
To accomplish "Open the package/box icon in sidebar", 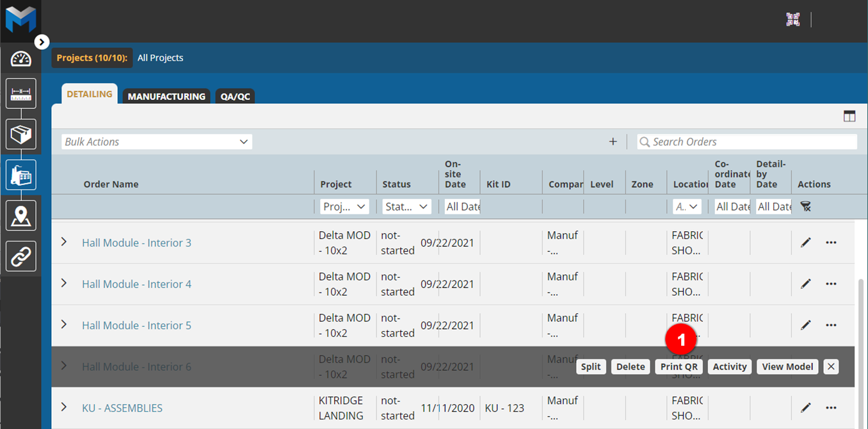I will coord(20,134).
